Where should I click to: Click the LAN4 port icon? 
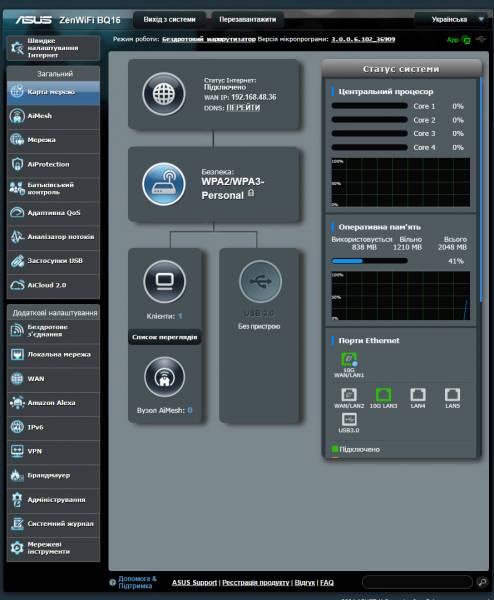(417, 395)
